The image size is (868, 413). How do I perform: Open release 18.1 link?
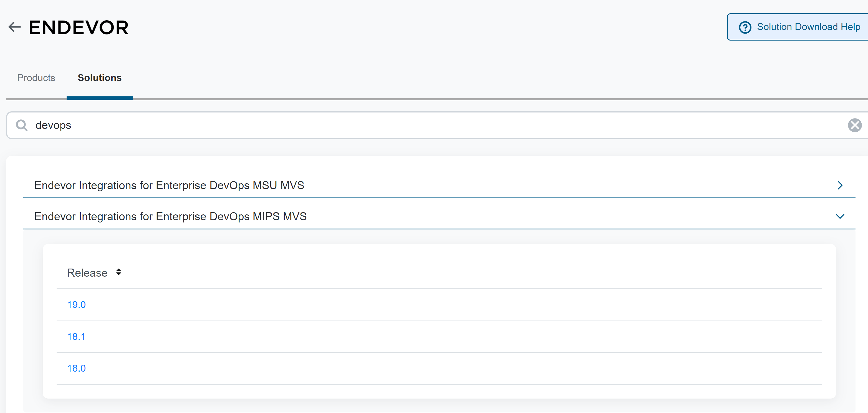pos(76,336)
